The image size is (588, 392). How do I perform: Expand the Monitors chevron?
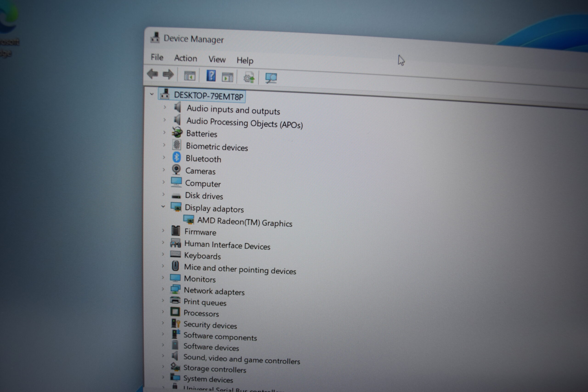tap(163, 277)
